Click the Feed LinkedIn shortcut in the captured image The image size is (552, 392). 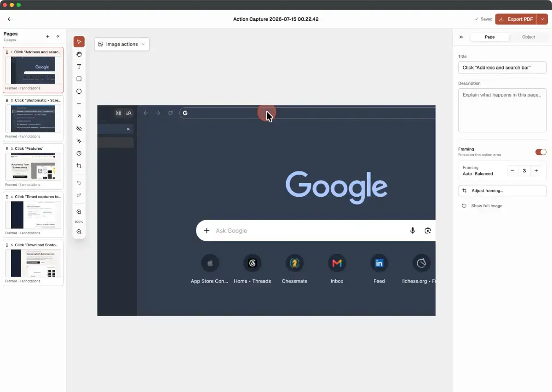tap(379, 269)
